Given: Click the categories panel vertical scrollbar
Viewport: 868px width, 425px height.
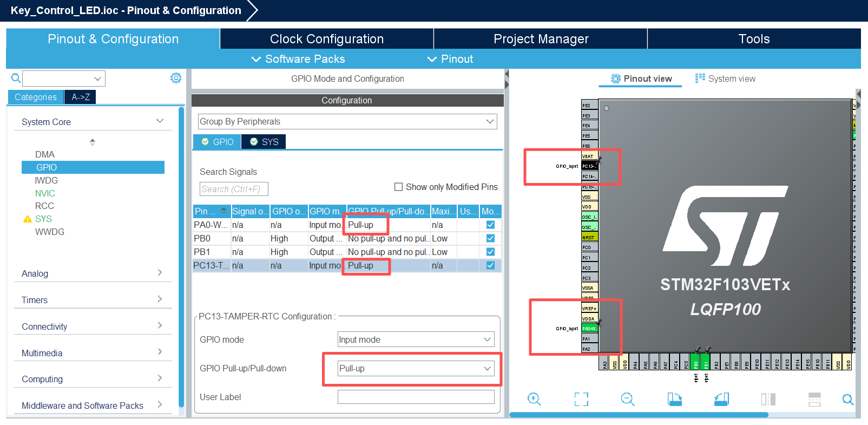Looking at the screenshot, I should [x=181, y=257].
